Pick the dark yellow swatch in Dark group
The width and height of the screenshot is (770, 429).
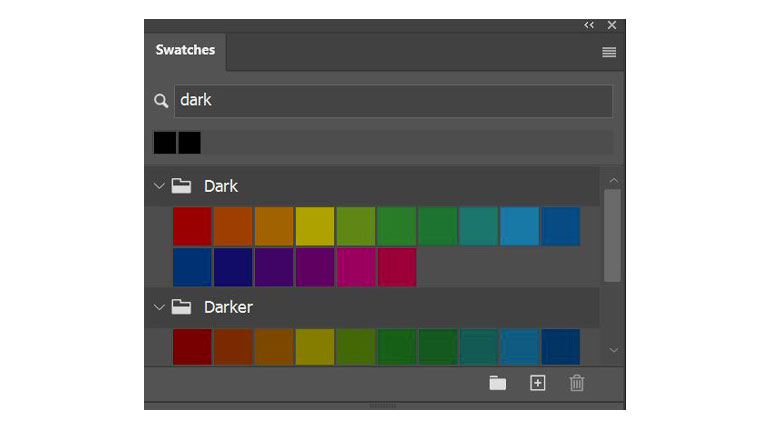(315, 226)
